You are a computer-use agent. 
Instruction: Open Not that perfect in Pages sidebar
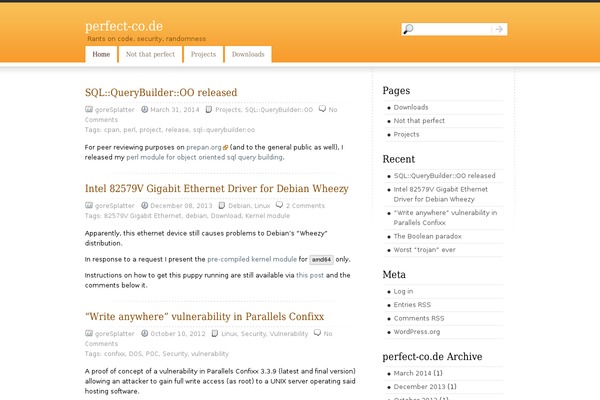point(419,121)
